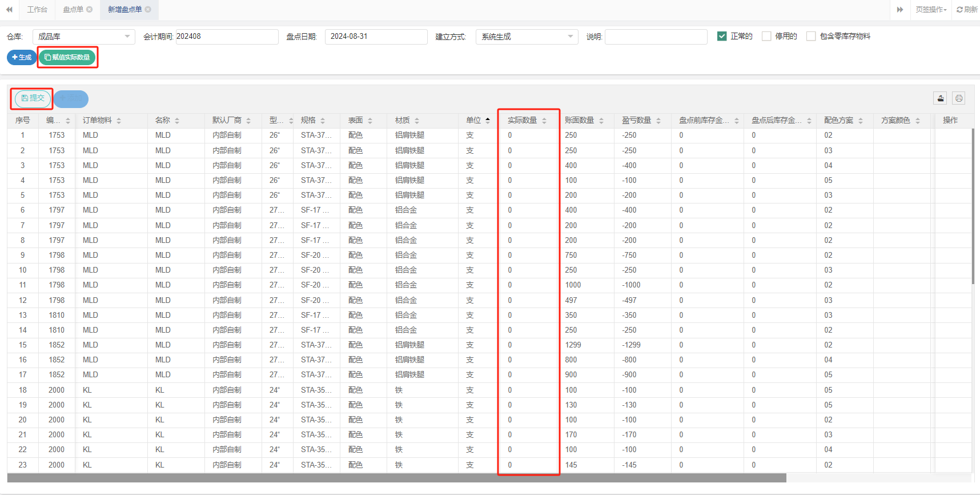
Task: Sort table by 账面数量 sort icon
Action: 601,121
